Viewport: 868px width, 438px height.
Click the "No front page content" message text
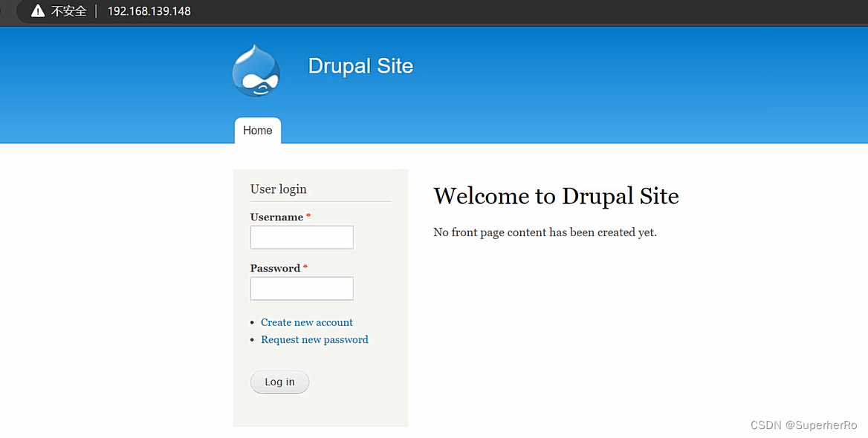coord(545,233)
